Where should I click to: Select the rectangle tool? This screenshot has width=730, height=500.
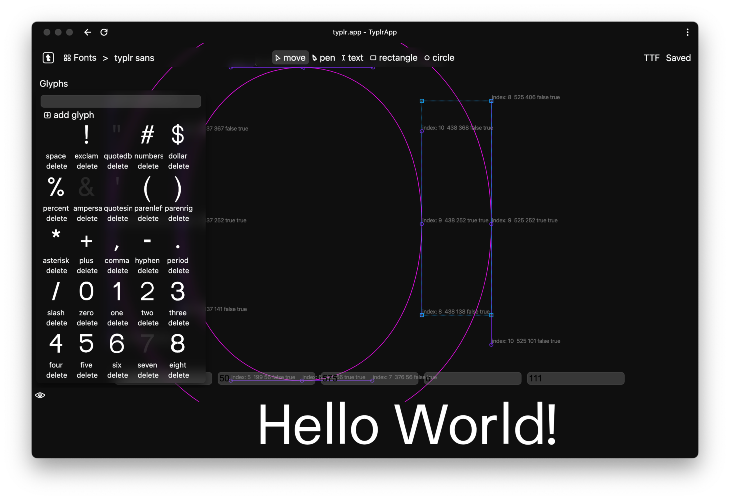pyautogui.click(x=394, y=58)
